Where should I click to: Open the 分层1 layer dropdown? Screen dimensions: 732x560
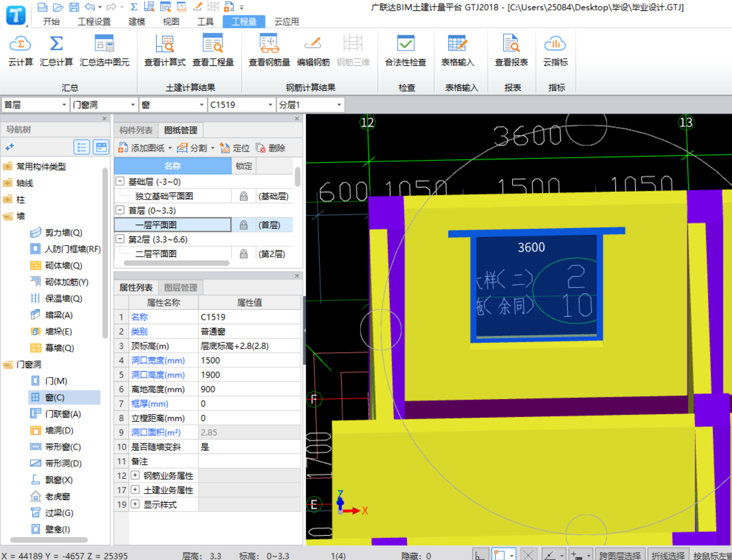coord(310,104)
